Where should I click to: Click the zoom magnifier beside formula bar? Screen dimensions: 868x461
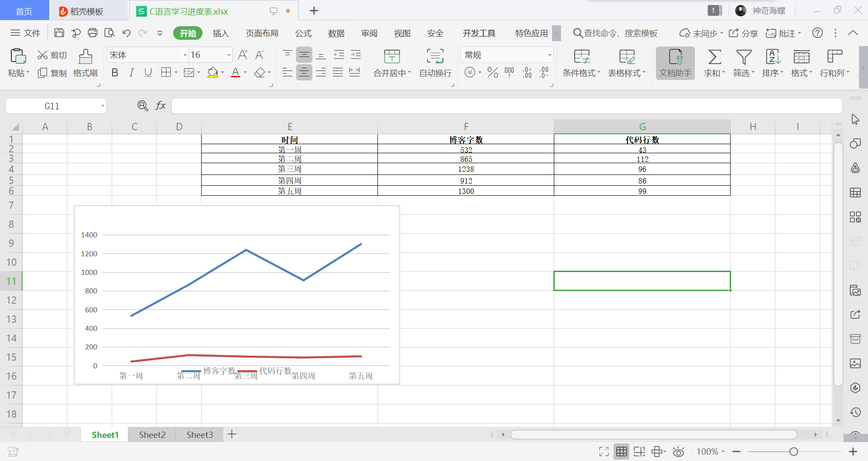[x=142, y=106]
